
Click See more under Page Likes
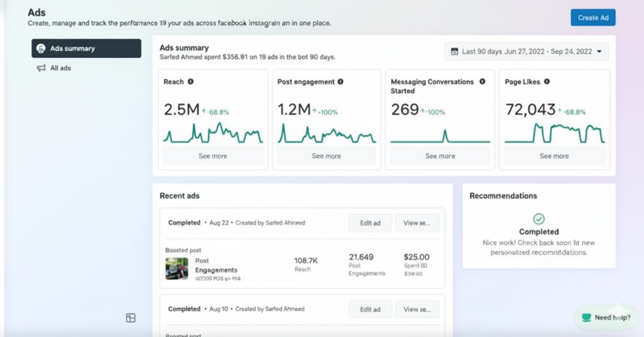[554, 156]
